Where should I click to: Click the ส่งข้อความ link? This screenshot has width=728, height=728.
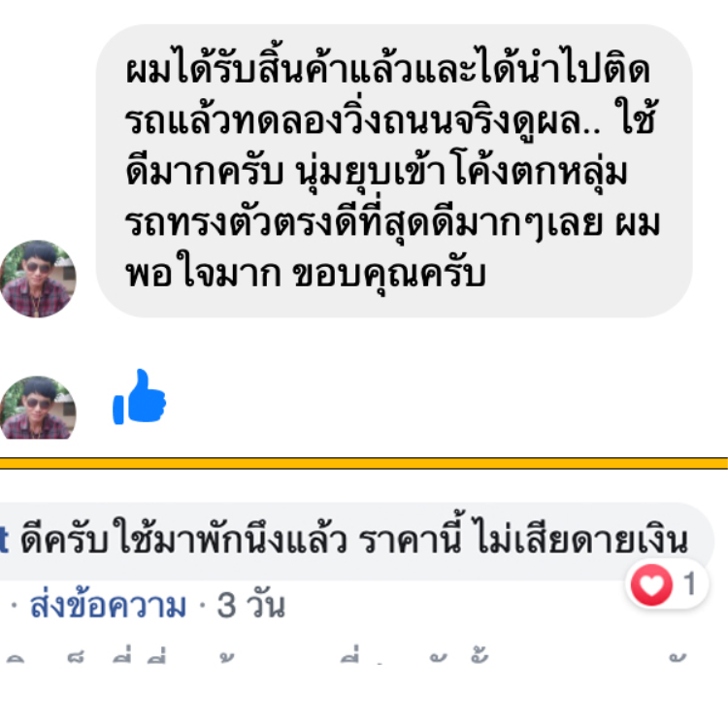(108, 606)
